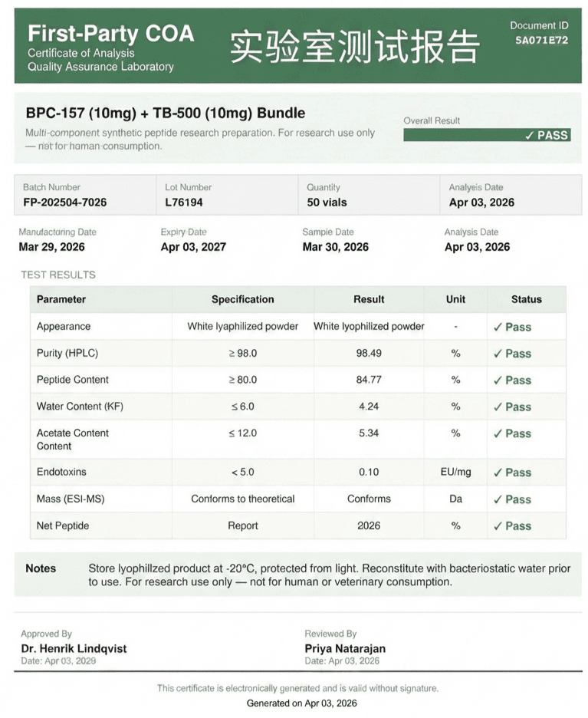Screen dimensions: 588x718
Task: Click the batch number FP-202504-7026
Action: pos(65,203)
